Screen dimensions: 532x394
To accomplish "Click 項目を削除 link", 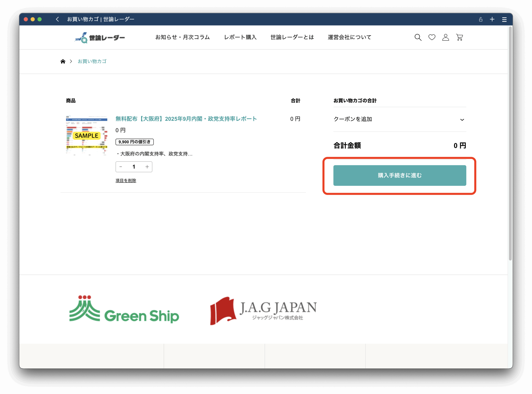I will coord(126,181).
